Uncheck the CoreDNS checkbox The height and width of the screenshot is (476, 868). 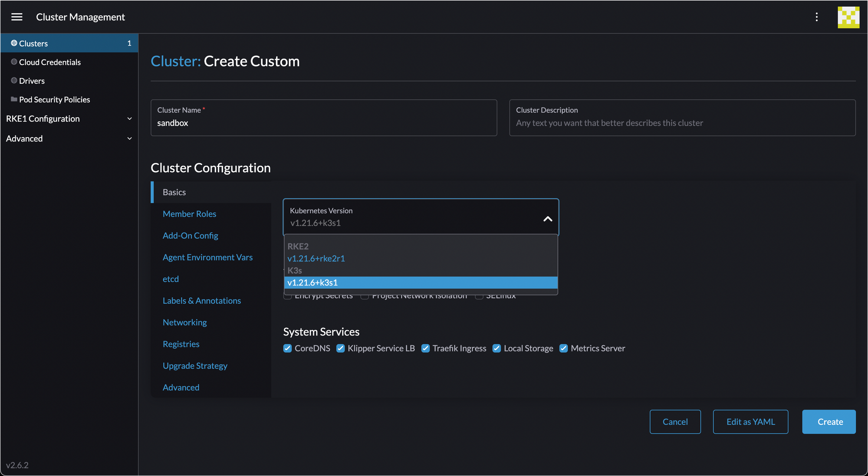coord(287,348)
